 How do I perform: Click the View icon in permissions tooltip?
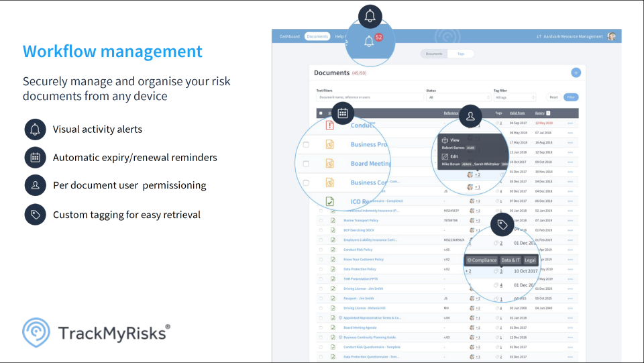[445, 140]
